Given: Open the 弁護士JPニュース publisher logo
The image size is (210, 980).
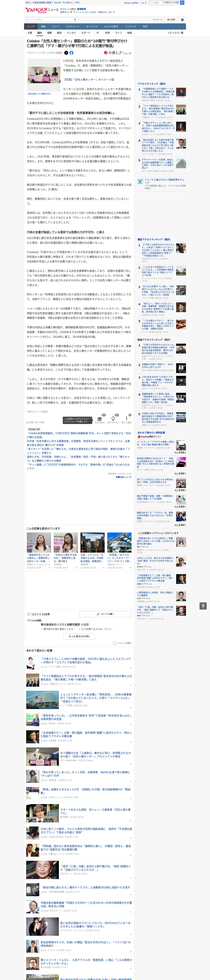Looking at the screenshot, I should pos(118,53).
